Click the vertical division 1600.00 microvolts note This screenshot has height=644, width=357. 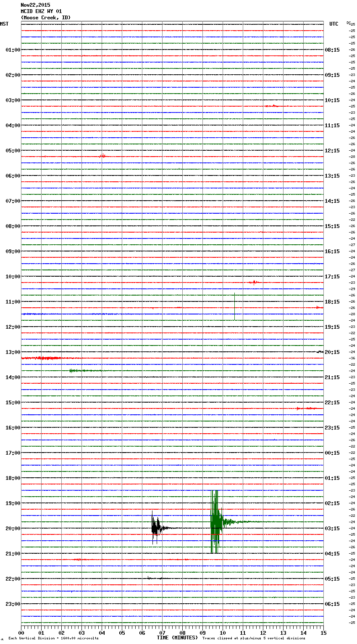(x=53, y=639)
